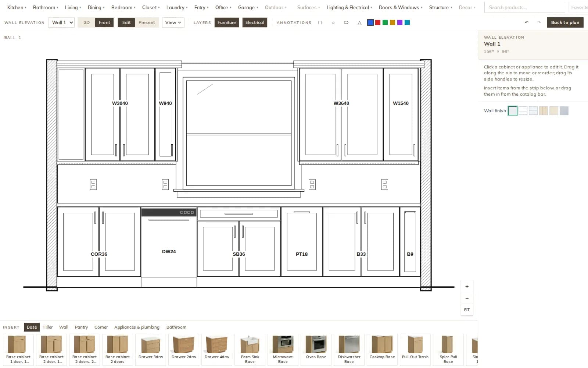Toggle the Furniture layer
This screenshot has width=588, height=368.
tap(227, 22)
